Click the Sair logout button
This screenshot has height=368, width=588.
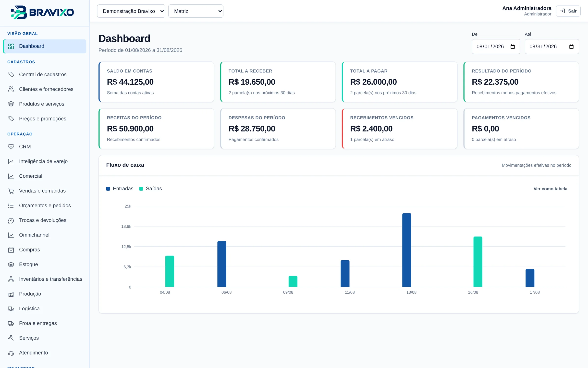click(568, 11)
